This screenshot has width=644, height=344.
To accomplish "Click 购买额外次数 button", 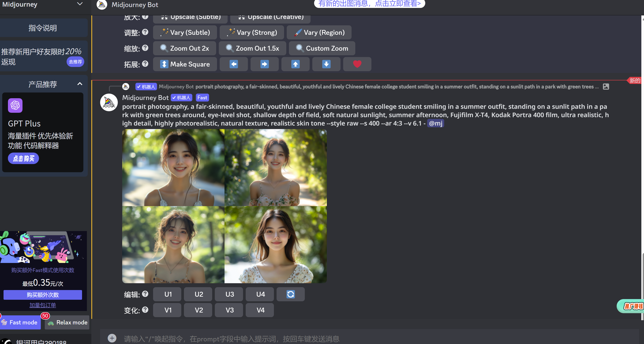I will (43, 295).
